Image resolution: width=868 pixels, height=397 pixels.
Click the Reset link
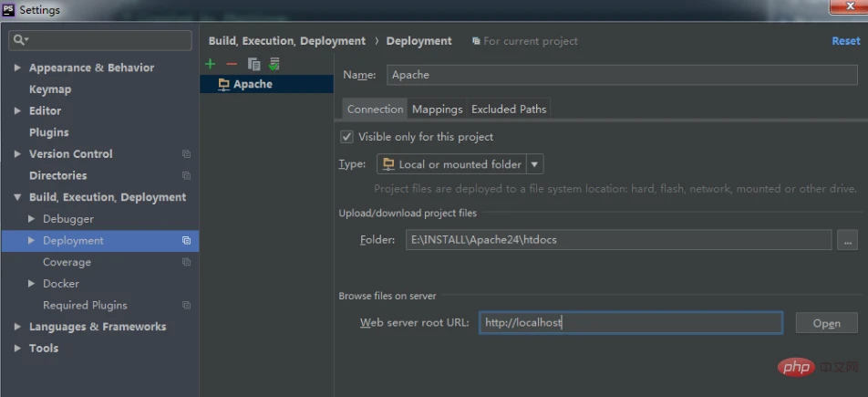[846, 41]
